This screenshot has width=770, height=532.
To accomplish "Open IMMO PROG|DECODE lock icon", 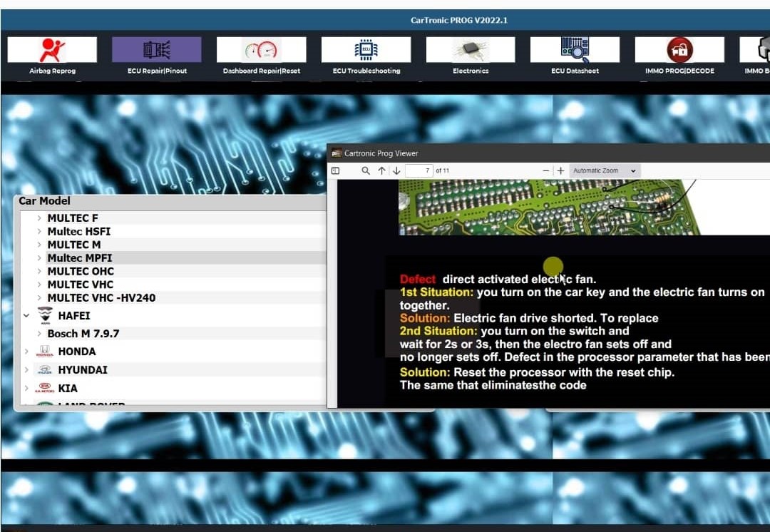I will 679,50.
